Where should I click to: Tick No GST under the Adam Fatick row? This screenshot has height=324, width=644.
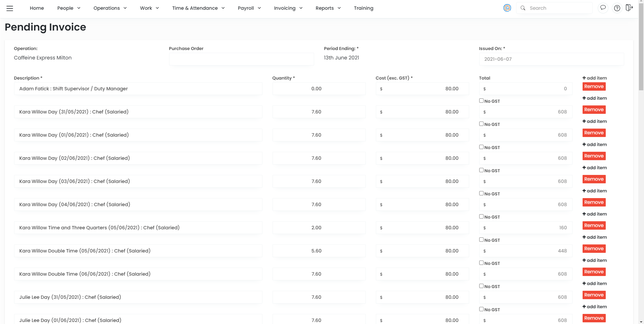click(x=481, y=101)
